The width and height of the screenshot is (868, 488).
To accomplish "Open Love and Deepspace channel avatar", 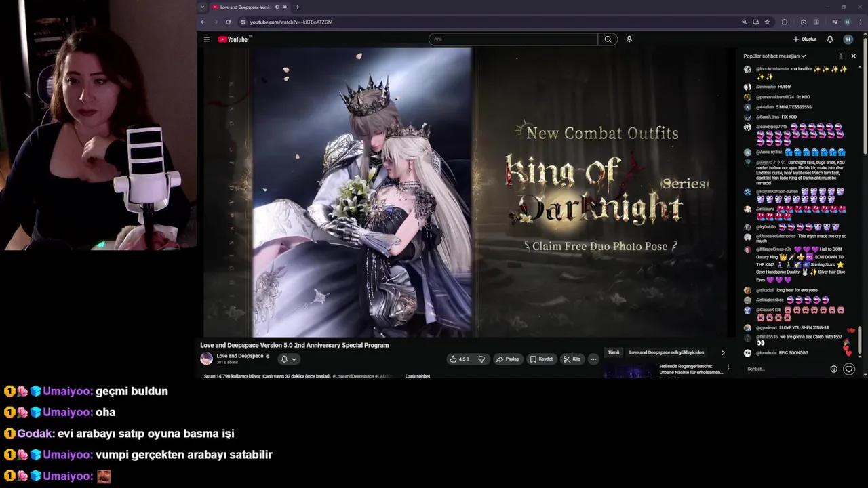I will pyautogui.click(x=206, y=359).
